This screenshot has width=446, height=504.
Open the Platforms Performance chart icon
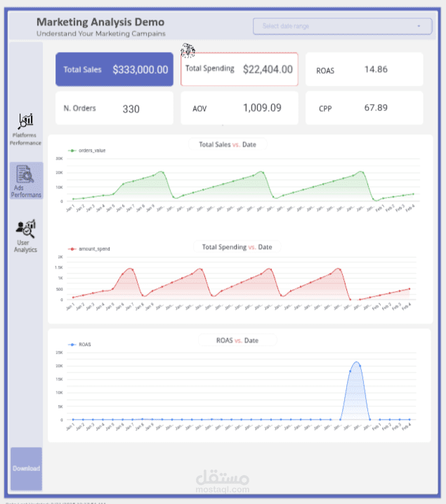(26, 121)
